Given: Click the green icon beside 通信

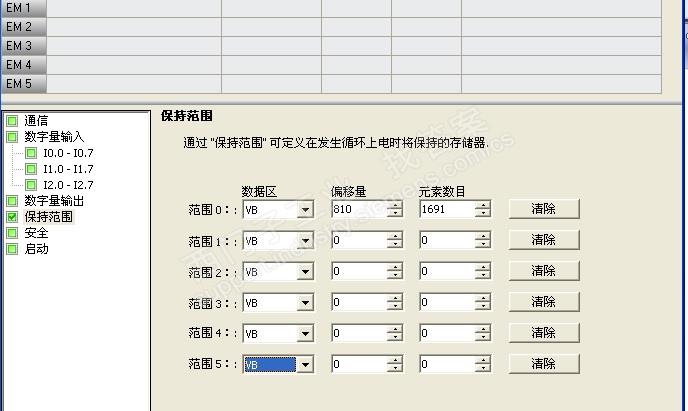Looking at the screenshot, I should [12, 120].
